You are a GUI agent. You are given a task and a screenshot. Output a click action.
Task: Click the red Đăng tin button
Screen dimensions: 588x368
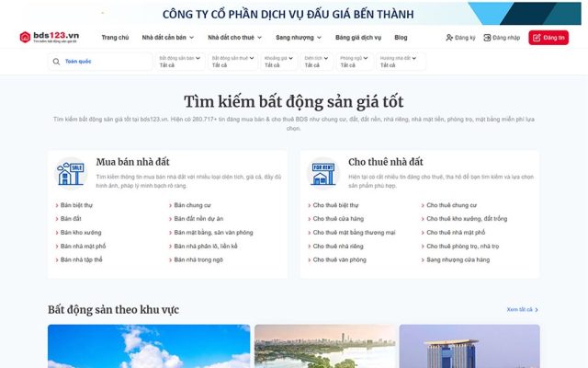(548, 38)
